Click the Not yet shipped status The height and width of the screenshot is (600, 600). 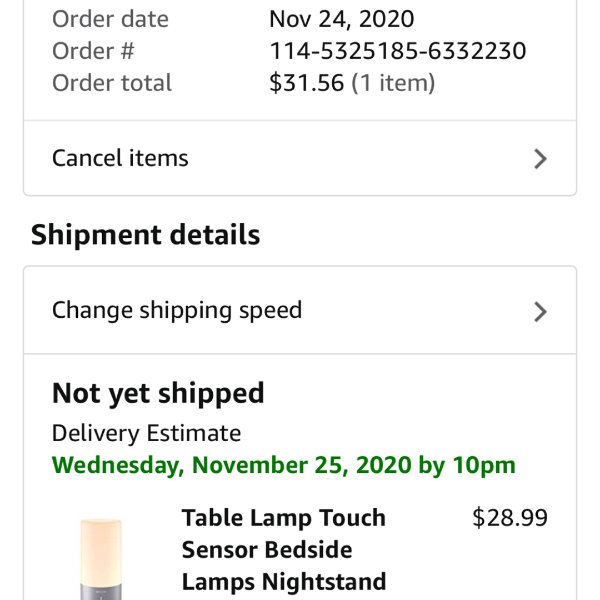(158, 393)
